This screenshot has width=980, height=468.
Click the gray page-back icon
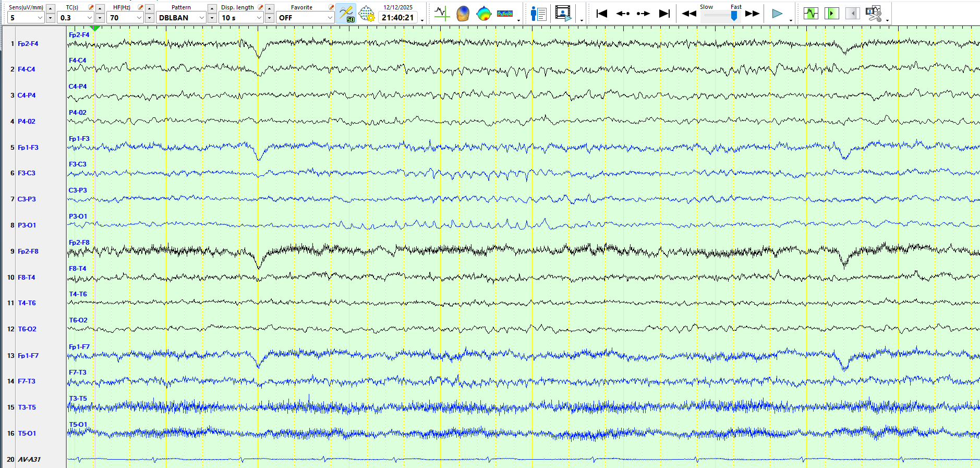click(852, 13)
